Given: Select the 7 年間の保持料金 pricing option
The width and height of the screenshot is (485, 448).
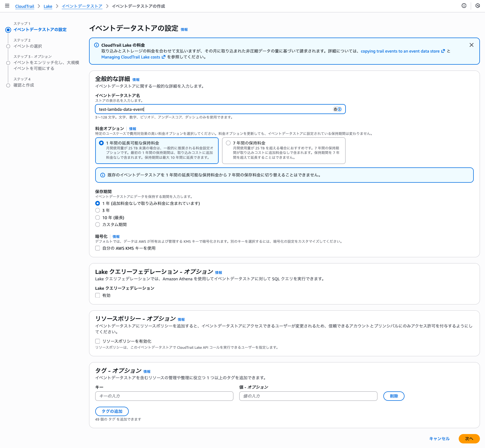Looking at the screenshot, I should click(228, 143).
